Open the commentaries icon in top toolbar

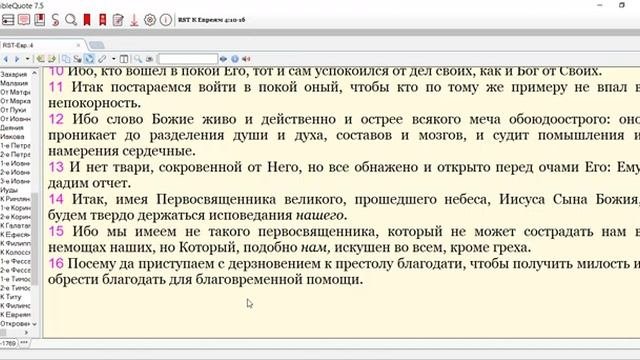[x=24, y=20]
